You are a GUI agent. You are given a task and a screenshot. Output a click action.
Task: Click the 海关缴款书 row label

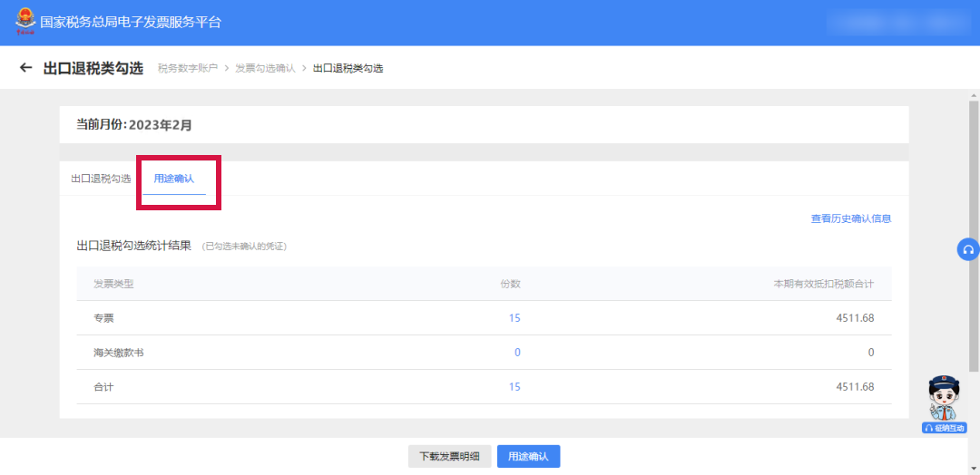[x=119, y=352]
